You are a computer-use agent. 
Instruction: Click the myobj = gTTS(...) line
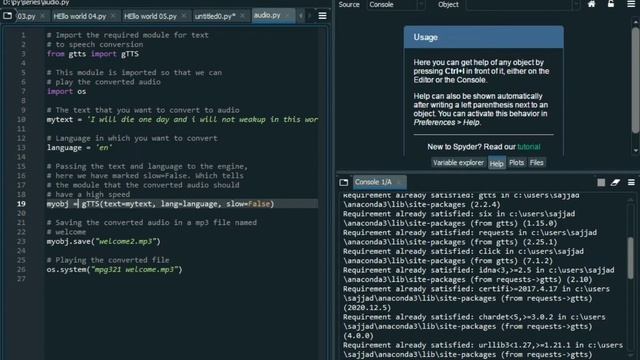160,204
